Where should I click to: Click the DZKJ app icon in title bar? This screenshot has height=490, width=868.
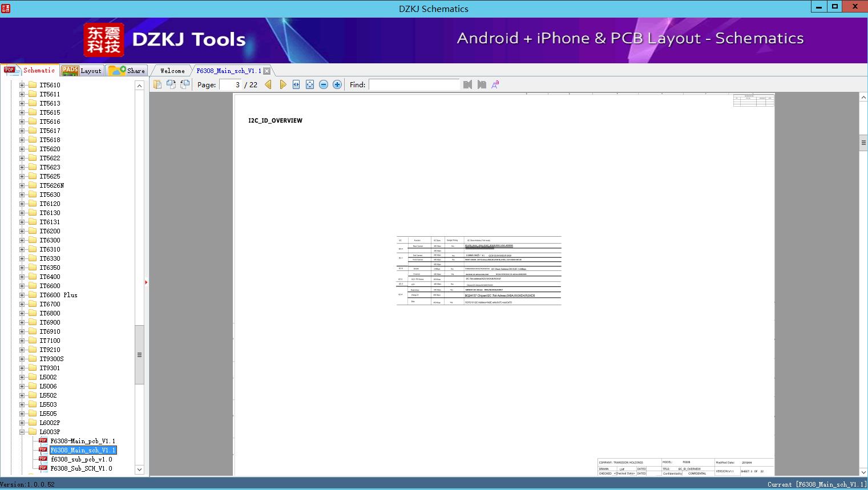[6, 8]
